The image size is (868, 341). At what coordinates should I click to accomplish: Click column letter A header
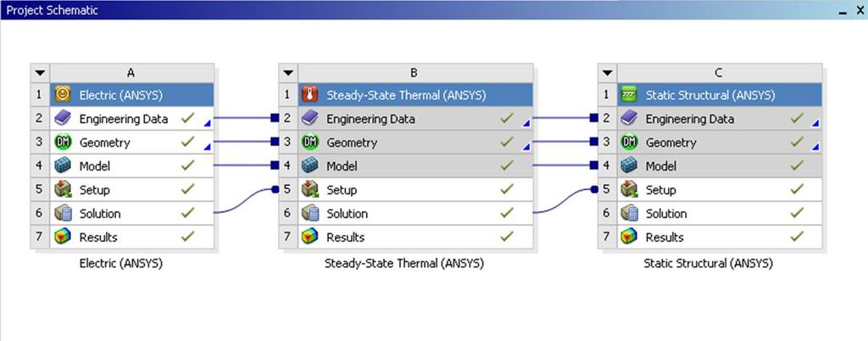pos(131,73)
